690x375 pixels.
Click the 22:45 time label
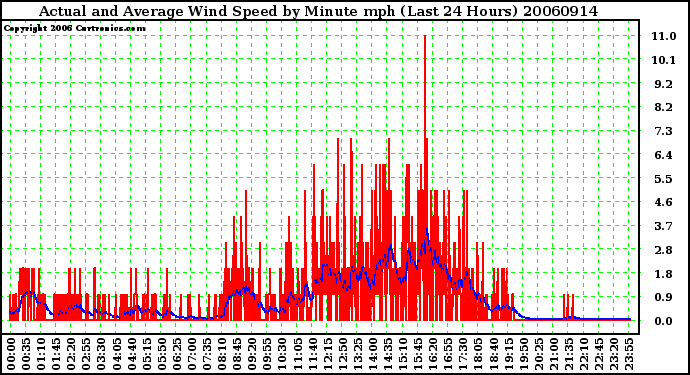(599, 354)
